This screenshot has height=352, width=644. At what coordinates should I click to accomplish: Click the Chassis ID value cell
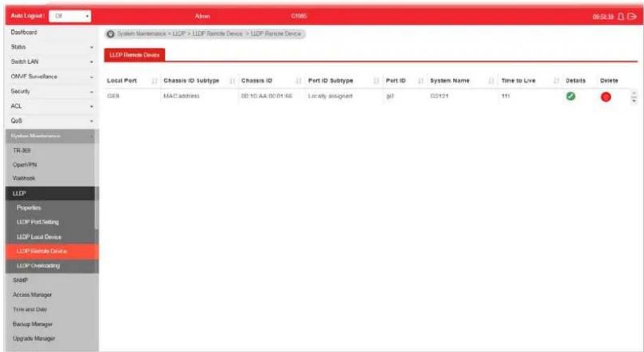[267, 96]
